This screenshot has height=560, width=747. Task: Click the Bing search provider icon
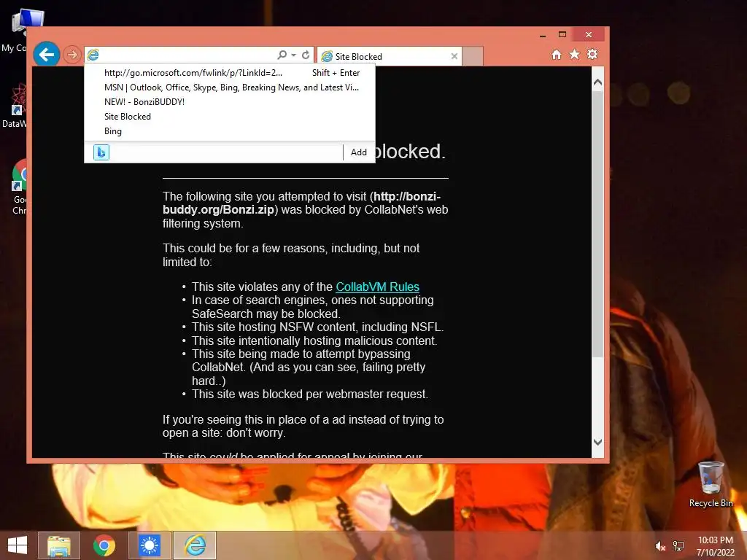[101, 152]
